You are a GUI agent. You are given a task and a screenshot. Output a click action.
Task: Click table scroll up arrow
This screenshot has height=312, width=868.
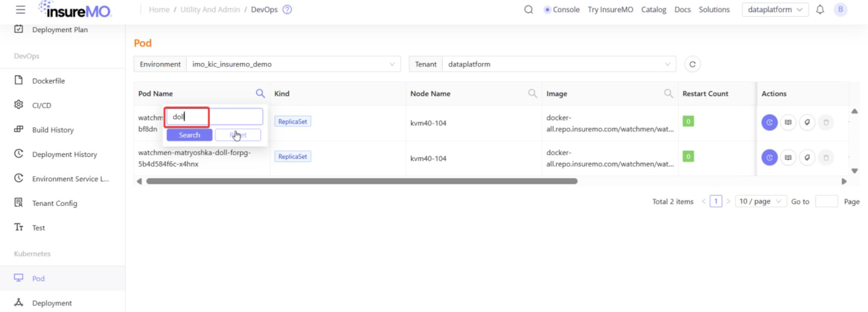(x=854, y=111)
